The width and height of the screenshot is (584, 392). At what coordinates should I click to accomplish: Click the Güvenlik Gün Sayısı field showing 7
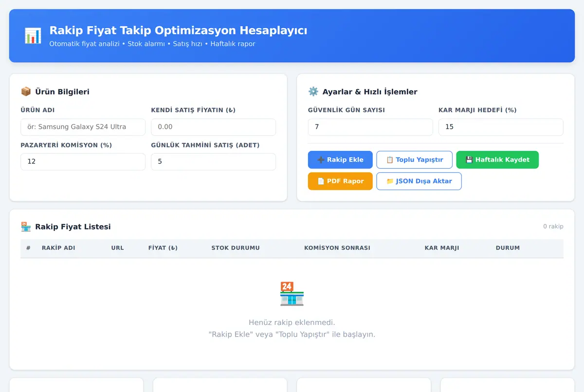[x=370, y=127]
